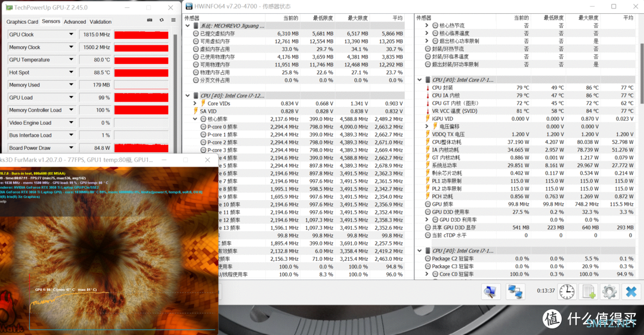Click the lightning icon next to SA VID
Viewport: 644px width, 335px height.
tap(196, 111)
